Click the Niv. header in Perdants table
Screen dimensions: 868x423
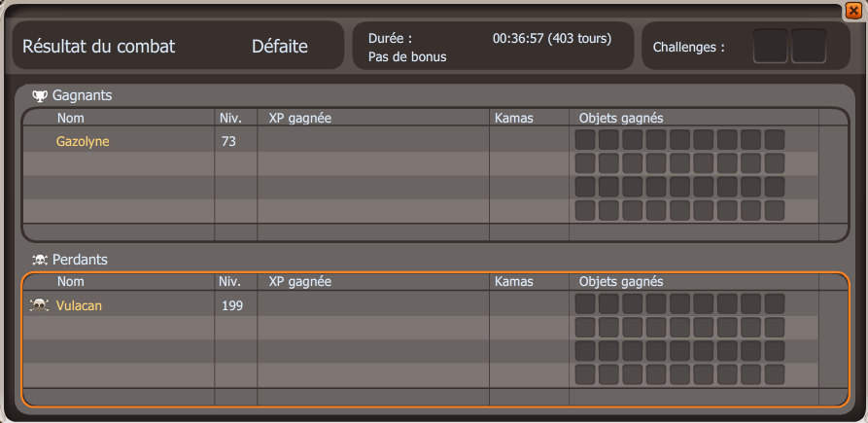point(229,282)
